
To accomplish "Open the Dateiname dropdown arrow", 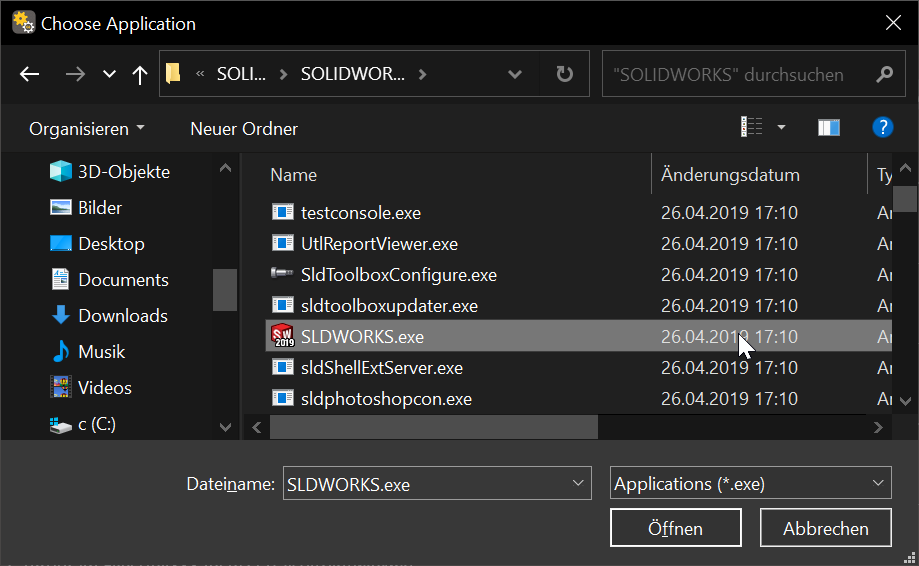I will pyautogui.click(x=578, y=483).
